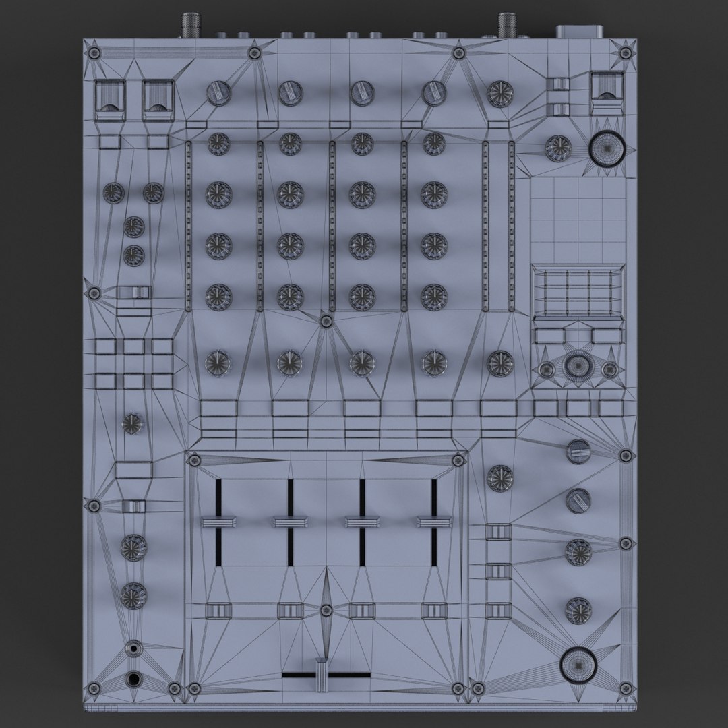Screen dimensions: 728x728
Task: Click the large center encoder between two small knobs
Action: 578,366
